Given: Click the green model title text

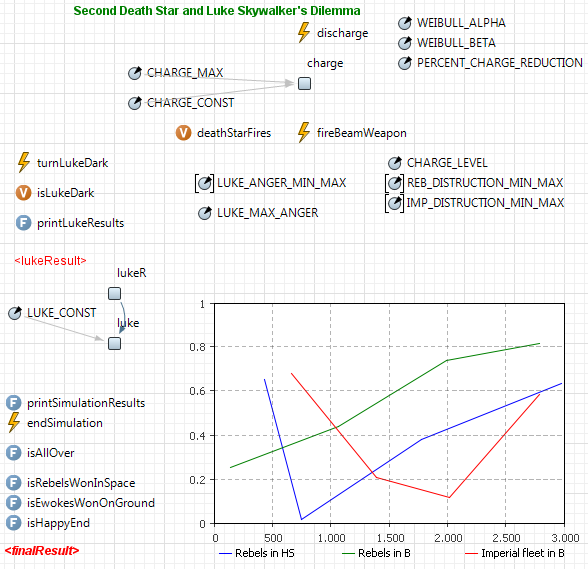Looking at the screenshot, I should point(217,11).
